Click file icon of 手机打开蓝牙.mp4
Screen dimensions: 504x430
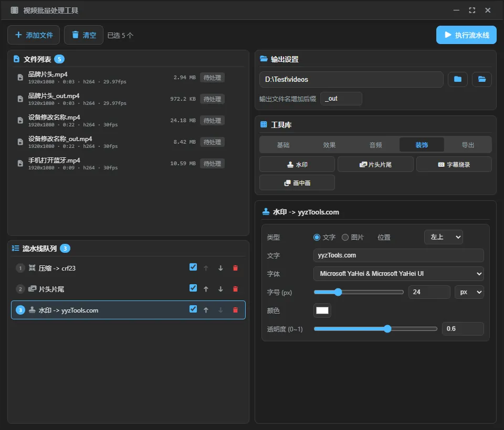click(20, 164)
